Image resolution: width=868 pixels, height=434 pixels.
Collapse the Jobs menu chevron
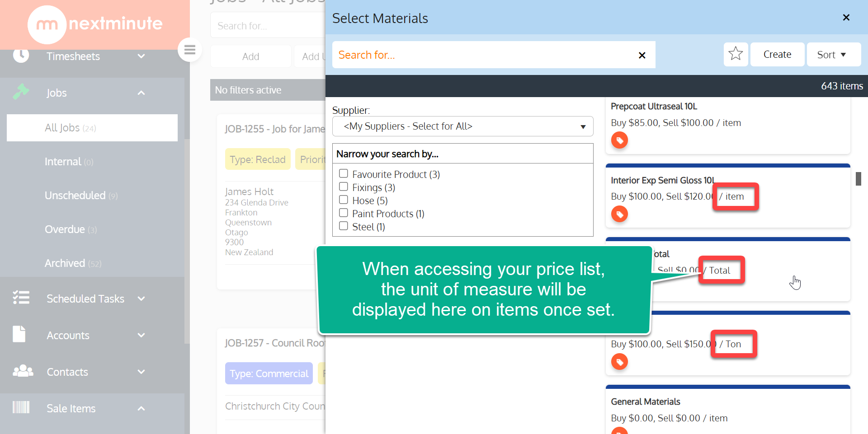[x=141, y=93]
